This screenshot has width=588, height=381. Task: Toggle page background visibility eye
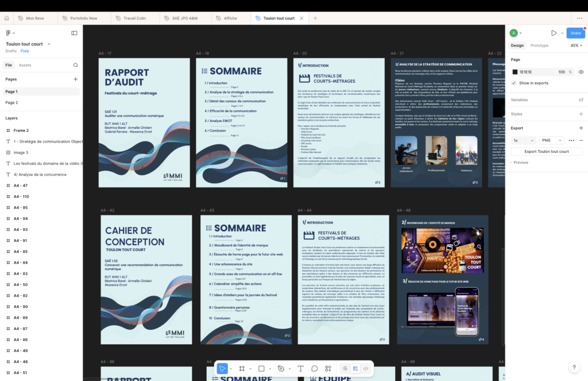tap(581, 72)
